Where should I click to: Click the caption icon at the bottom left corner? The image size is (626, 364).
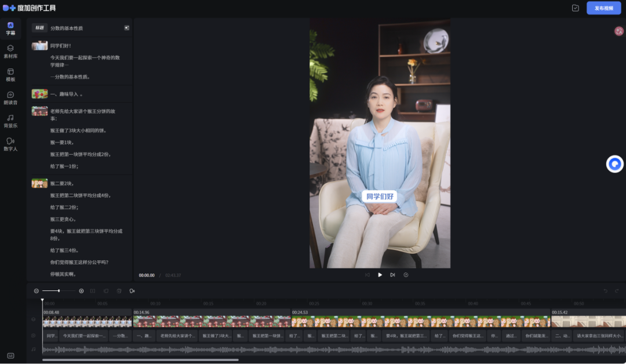11,356
